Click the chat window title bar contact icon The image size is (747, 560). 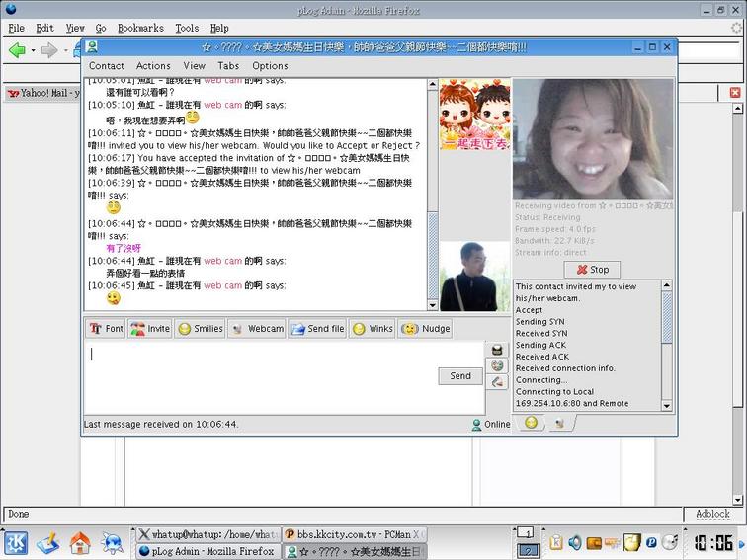tap(92, 46)
